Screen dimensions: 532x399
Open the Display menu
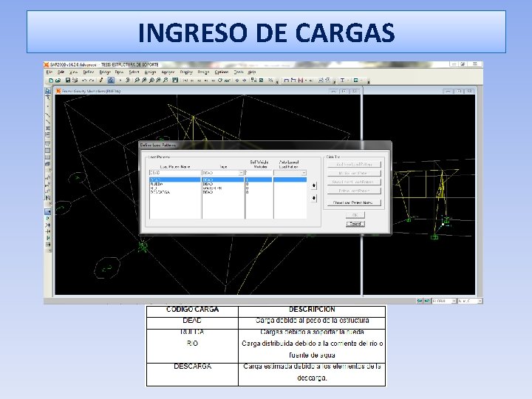tap(186, 72)
